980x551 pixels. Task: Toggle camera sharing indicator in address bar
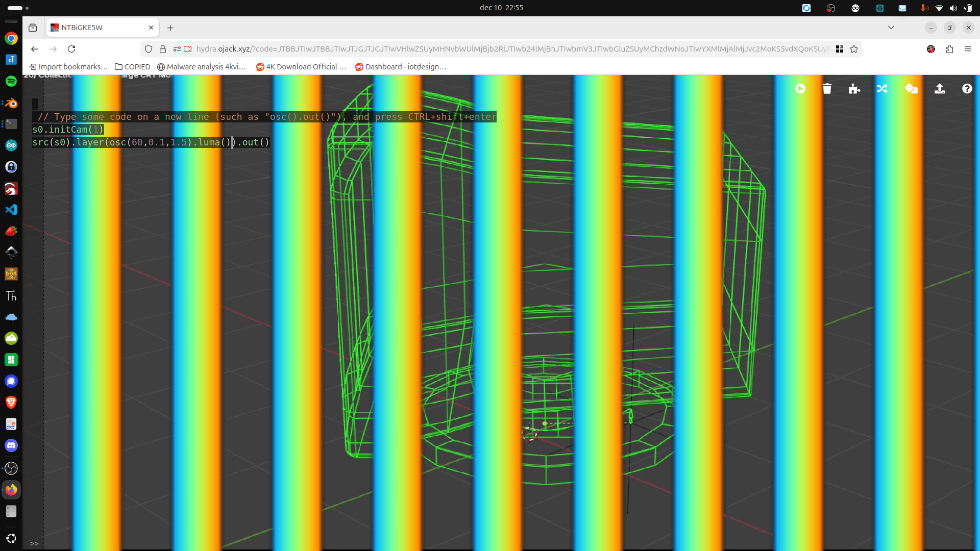pos(188,49)
